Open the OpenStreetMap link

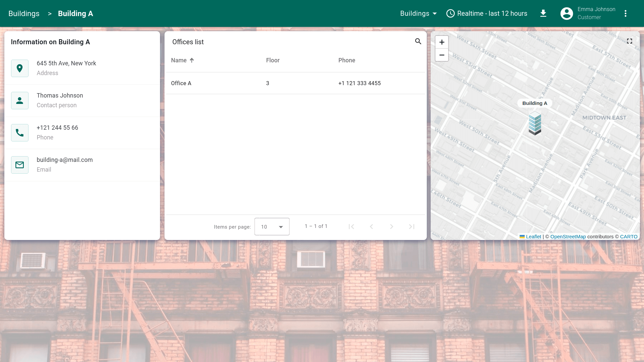(x=568, y=237)
